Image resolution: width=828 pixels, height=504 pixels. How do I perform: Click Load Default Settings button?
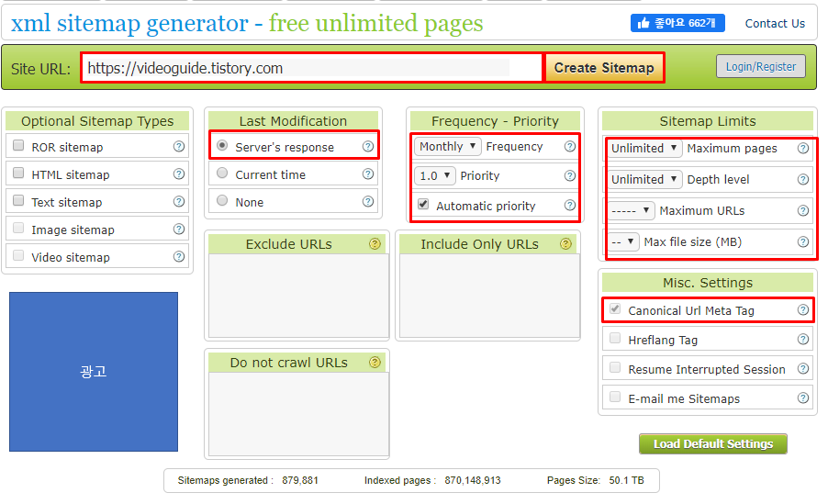click(713, 443)
